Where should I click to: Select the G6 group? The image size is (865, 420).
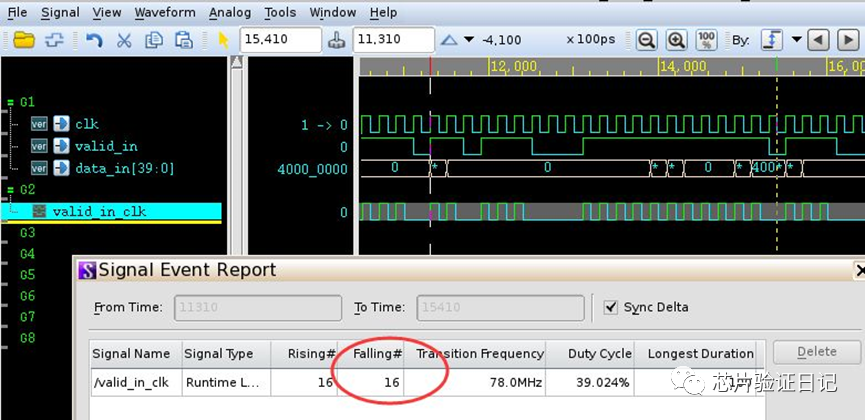pos(28,296)
